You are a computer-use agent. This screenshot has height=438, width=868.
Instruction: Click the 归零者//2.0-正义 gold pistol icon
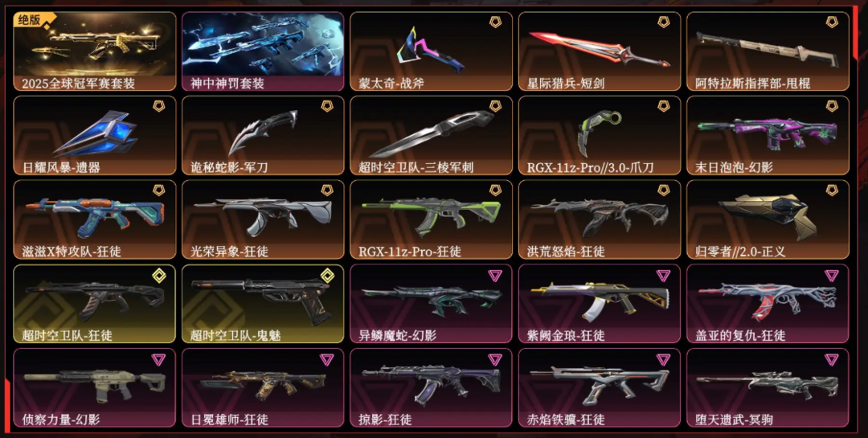click(768, 217)
